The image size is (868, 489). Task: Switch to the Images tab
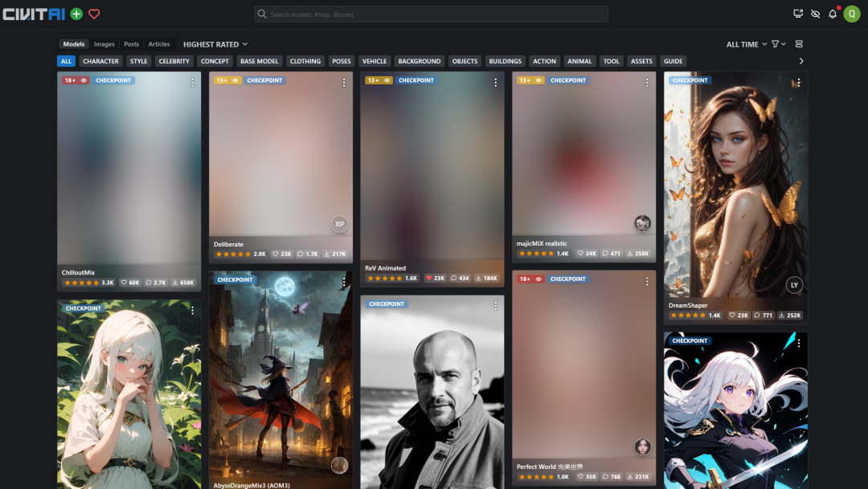pos(104,44)
